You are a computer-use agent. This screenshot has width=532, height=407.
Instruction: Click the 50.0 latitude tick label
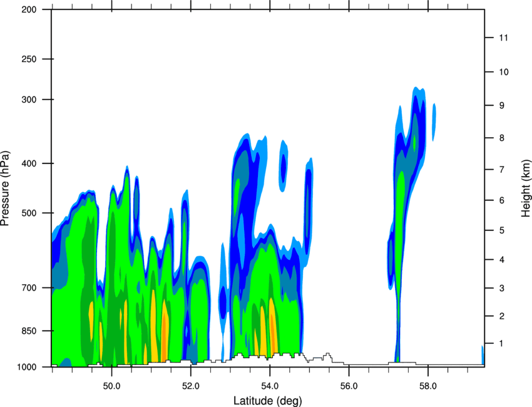(111, 386)
